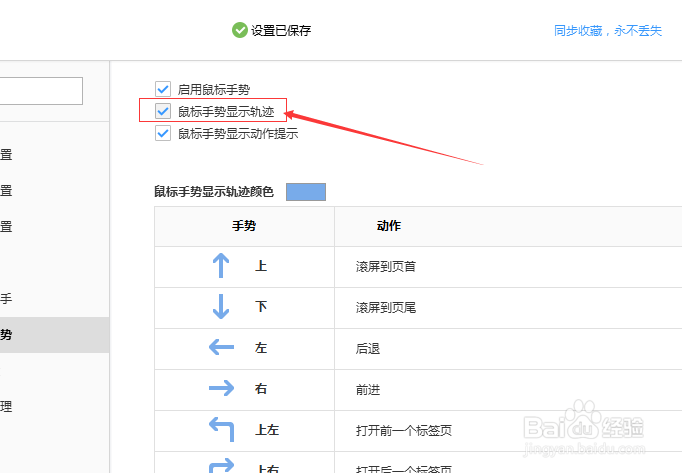Select the 打开前一个标签页 action cell
This screenshot has width=682, height=473.
[508, 430]
